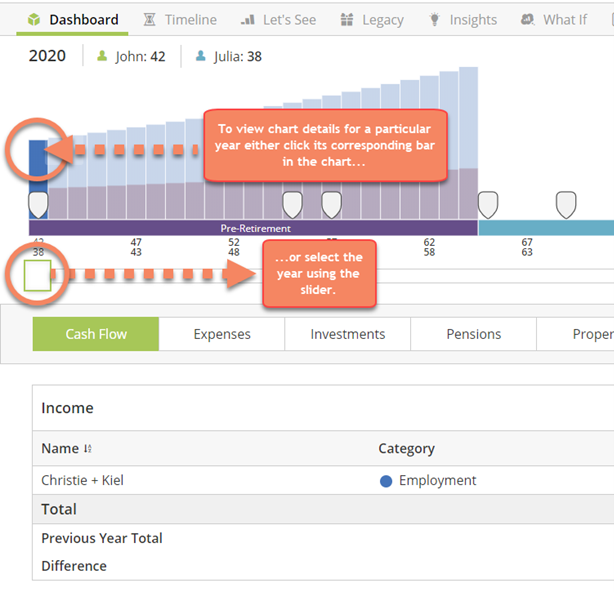This screenshot has height=592, width=614.
Task: Click the Timeline hourglass icon
Action: (149, 20)
